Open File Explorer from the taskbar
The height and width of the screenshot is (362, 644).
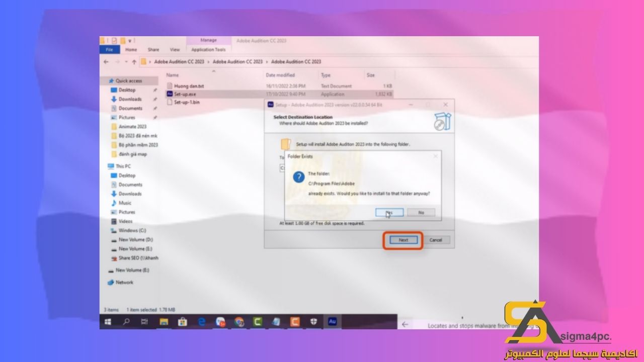[164, 322]
